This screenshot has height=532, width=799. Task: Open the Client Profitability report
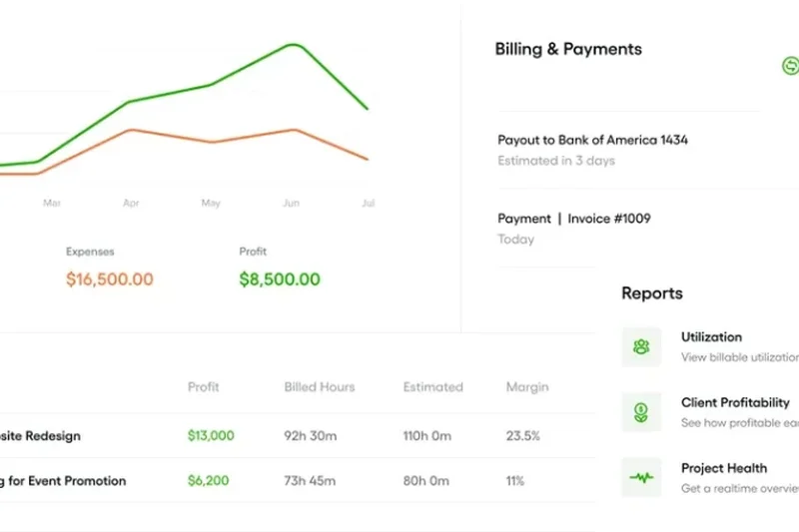pos(735,402)
